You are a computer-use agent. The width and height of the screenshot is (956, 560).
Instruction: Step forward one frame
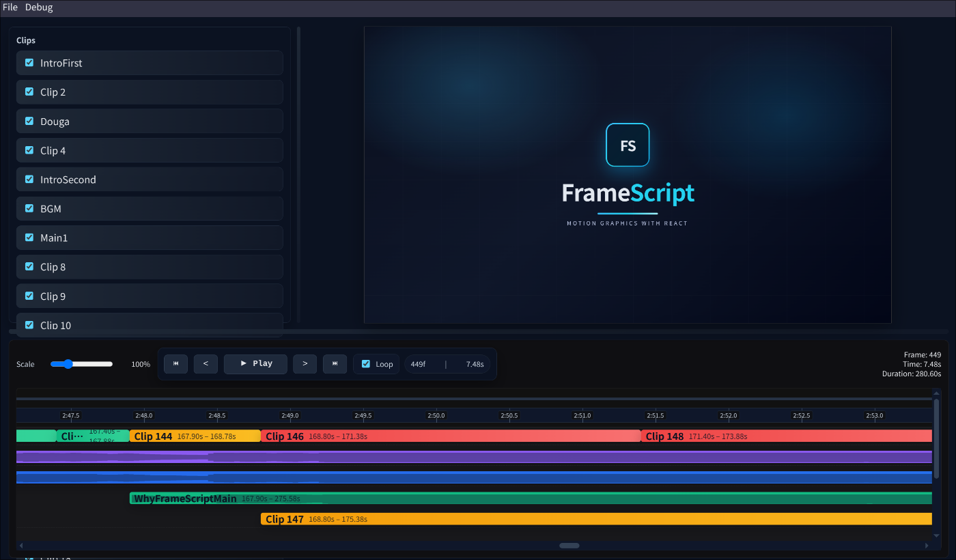click(x=305, y=364)
